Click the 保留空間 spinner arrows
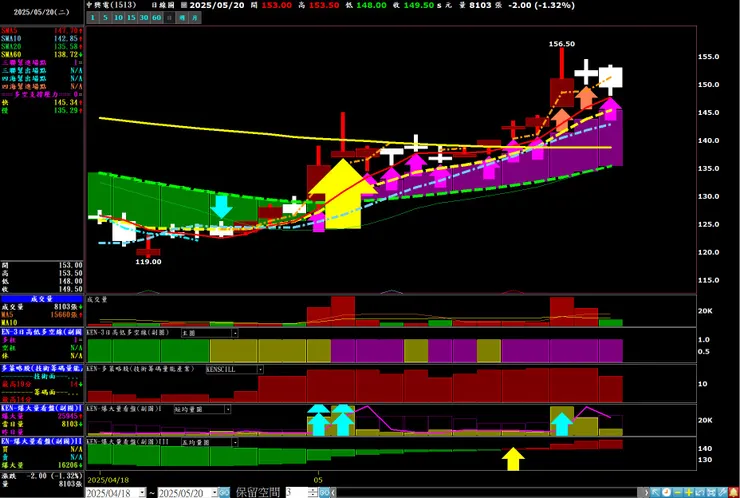Screen dimensions: 740x498 [x=313, y=493]
